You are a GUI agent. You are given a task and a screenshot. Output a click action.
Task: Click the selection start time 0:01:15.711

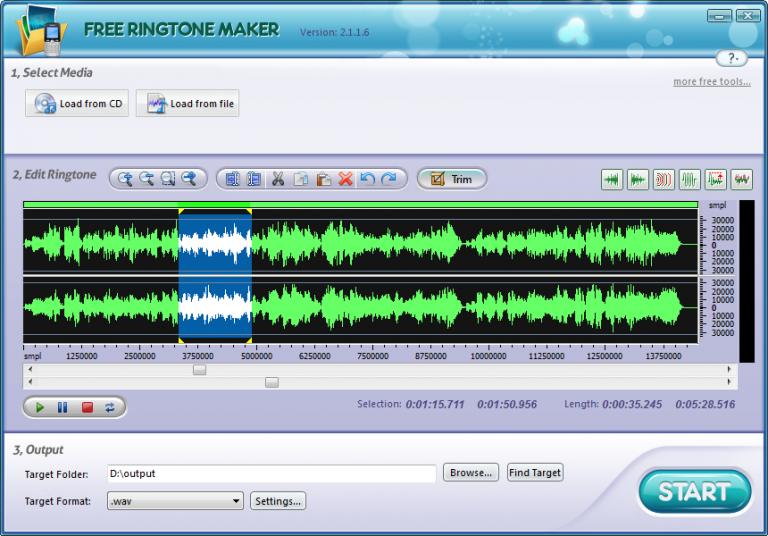[x=435, y=404]
